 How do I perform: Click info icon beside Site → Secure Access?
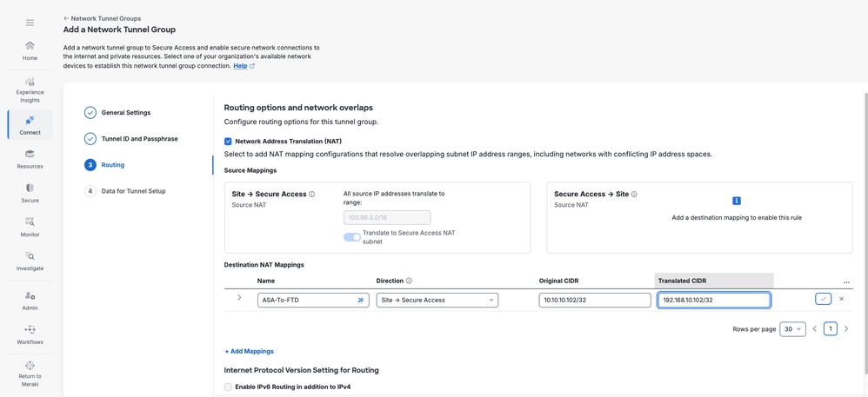click(x=311, y=194)
